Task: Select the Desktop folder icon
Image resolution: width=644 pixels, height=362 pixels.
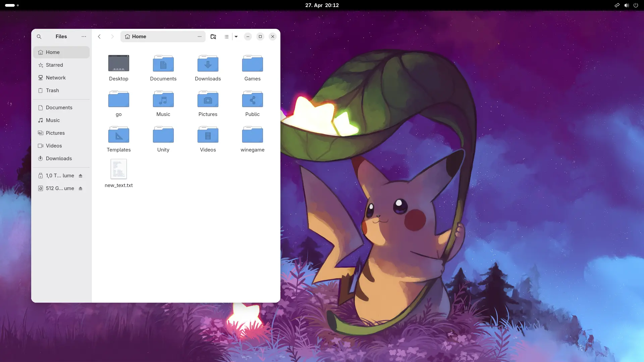Action: tap(119, 63)
